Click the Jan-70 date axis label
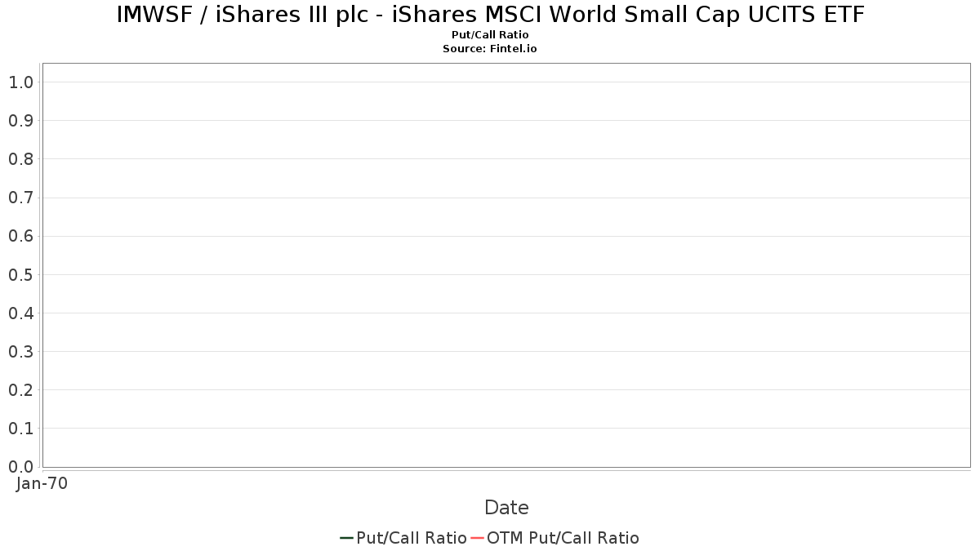 coord(42,483)
